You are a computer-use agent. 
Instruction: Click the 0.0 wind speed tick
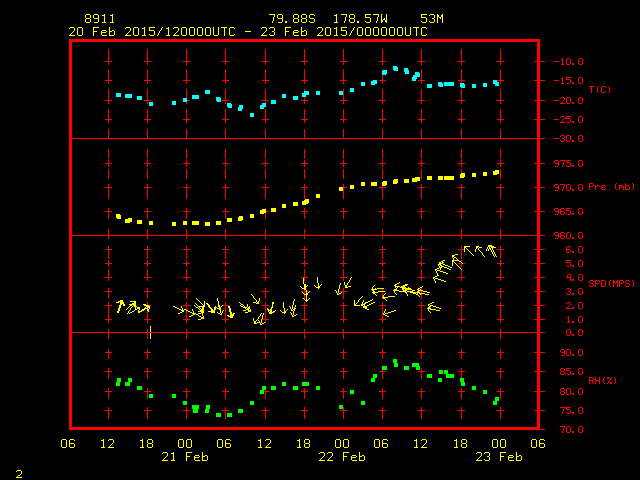(x=574, y=333)
